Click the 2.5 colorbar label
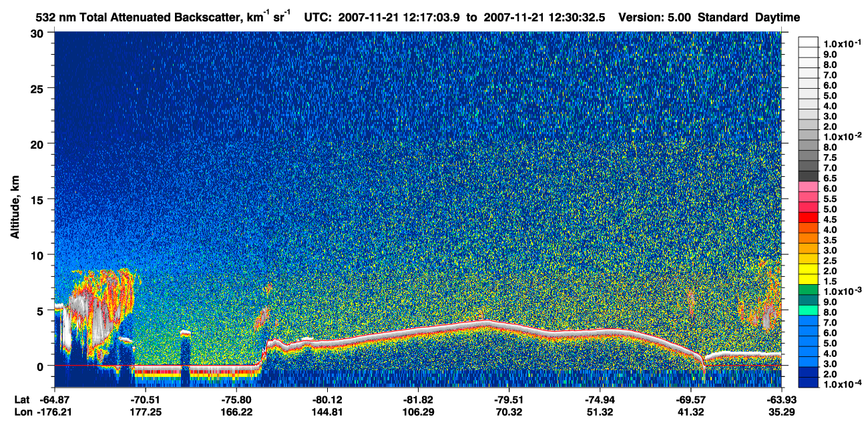The width and height of the screenshot is (868, 445). [831, 261]
